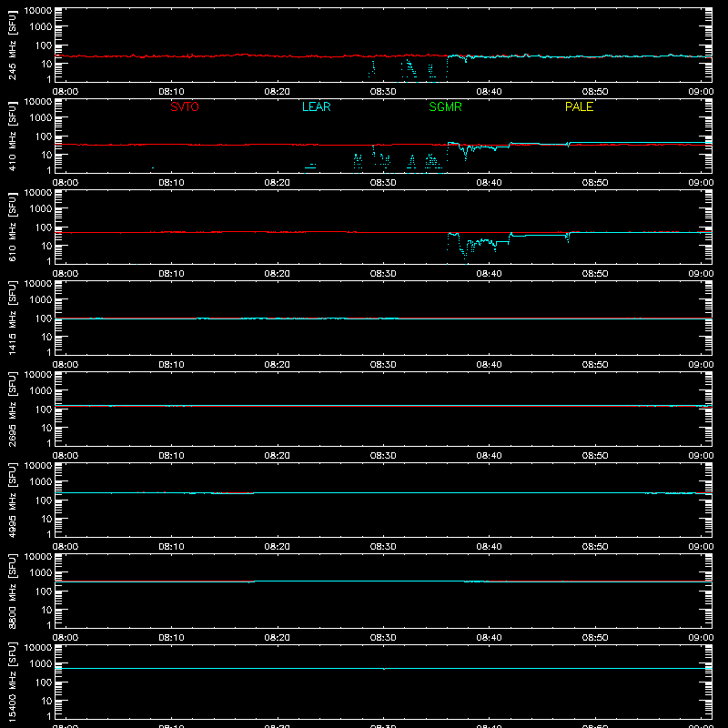Click 08:00 tick label below 245 MHz panel
Image resolution: width=728 pixels, height=728 pixels.
pyautogui.click(x=66, y=92)
